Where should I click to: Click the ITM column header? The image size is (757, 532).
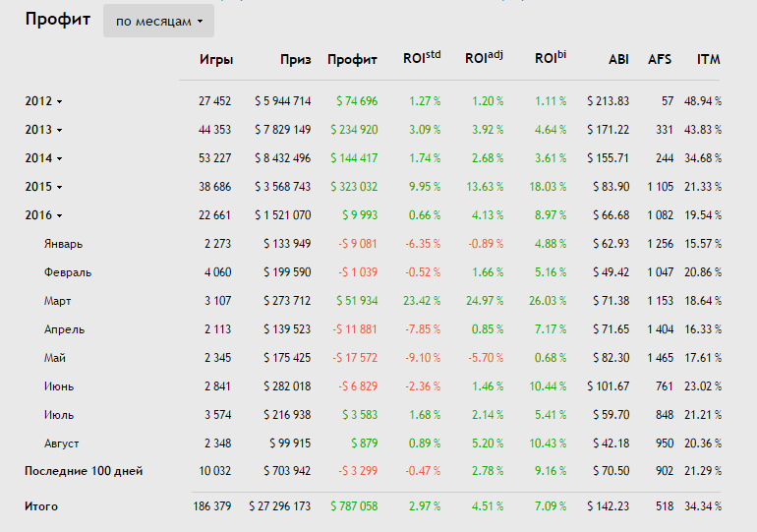(x=708, y=60)
